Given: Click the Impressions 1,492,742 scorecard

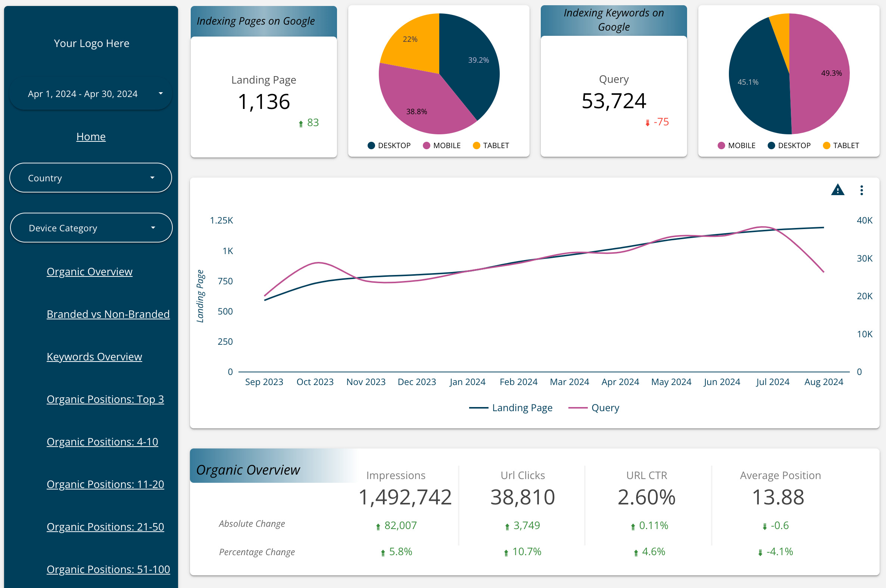Looking at the screenshot, I should pos(405,497).
